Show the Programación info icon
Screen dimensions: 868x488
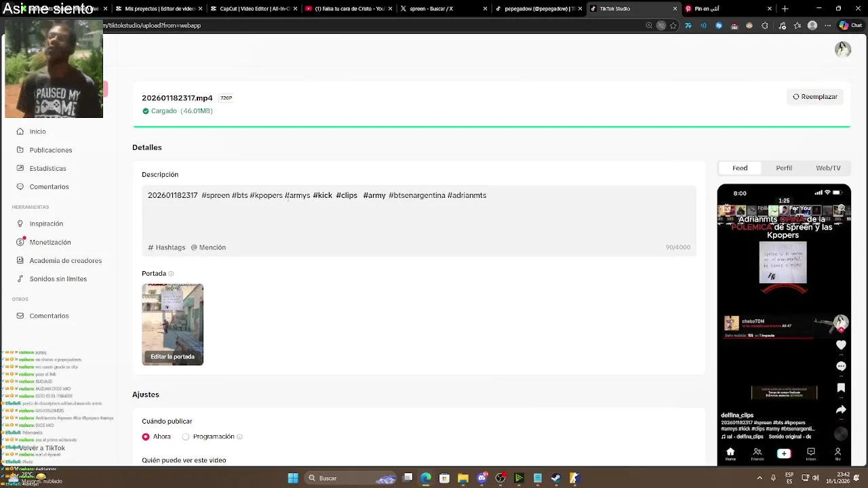(x=239, y=437)
